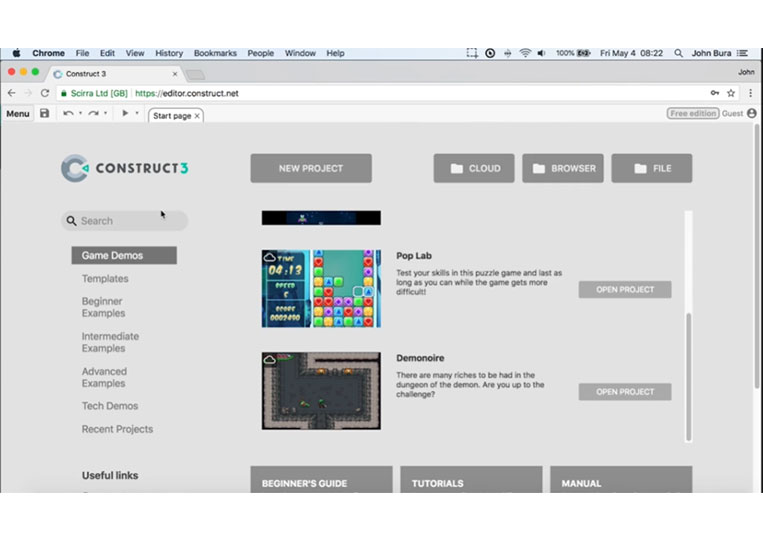Click the Wi-Fi status icon
Image resolution: width=763 pixels, height=541 pixels.
(525, 53)
